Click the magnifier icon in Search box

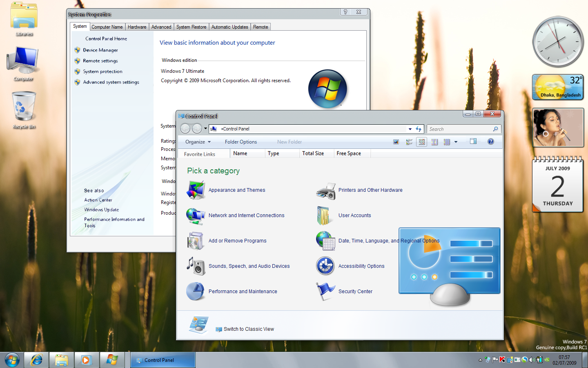pyautogui.click(x=495, y=129)
